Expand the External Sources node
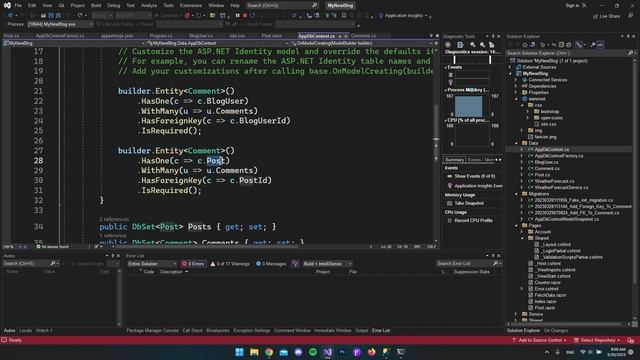 tap(511, 67)
